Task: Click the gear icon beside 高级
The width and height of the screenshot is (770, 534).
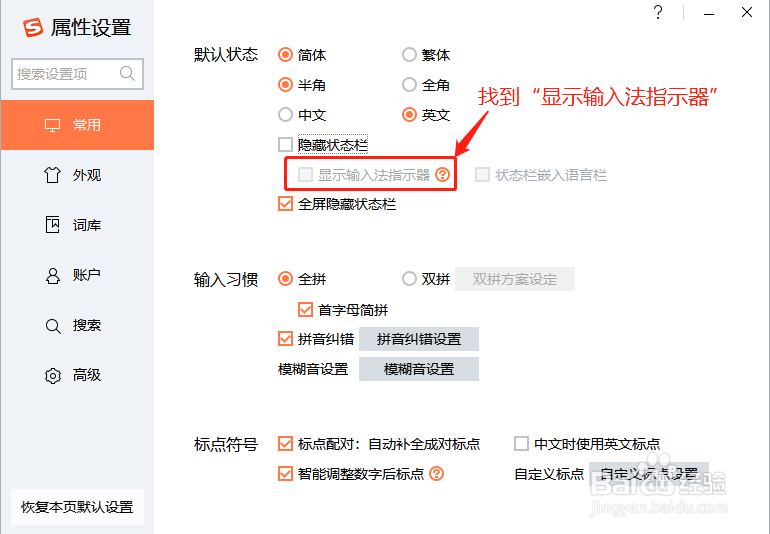Action: tap(53, 375)
